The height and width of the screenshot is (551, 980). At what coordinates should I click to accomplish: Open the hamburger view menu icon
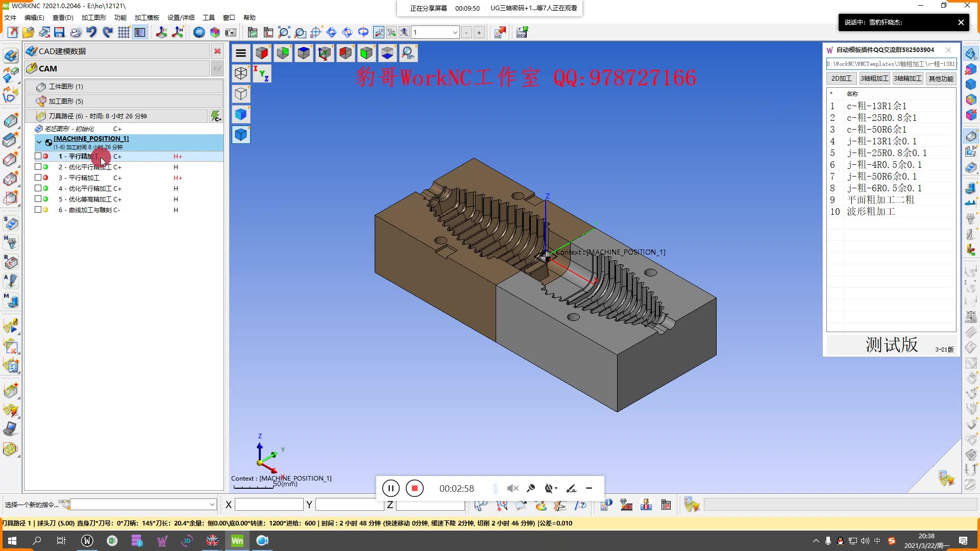[241, 53]
